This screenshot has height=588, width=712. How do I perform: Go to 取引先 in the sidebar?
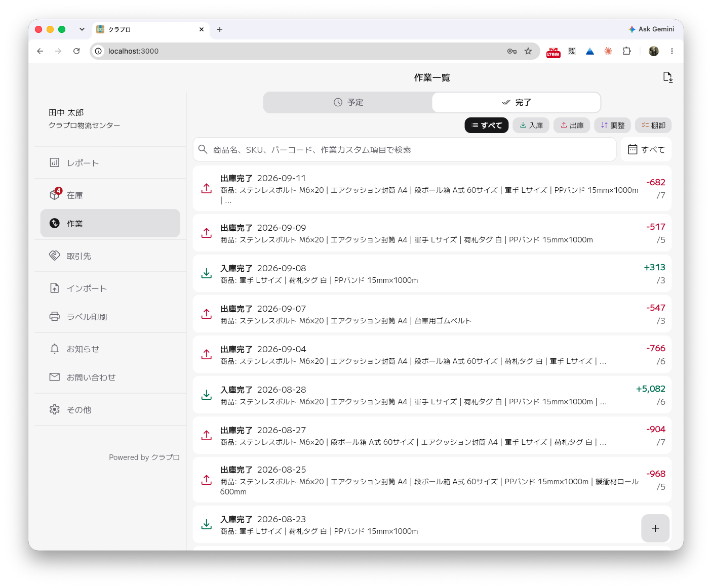click(110, 256)
